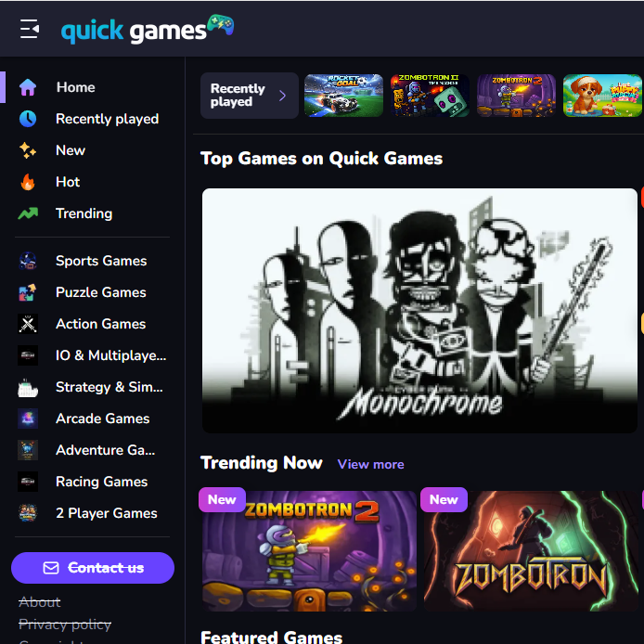Open the puppy game recently played thumbnail
This screenshot has height=644, width=644.
(x=602, y=96)
